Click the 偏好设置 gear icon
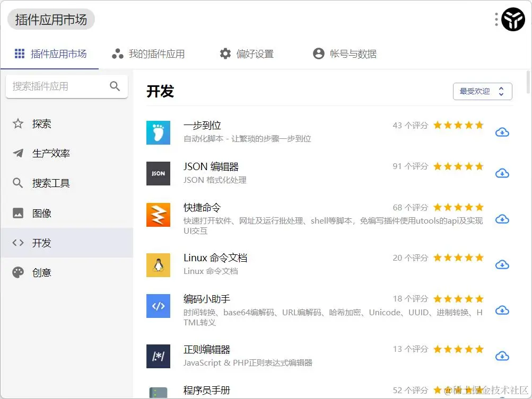This screenshot has width=532, height=399. coord(225,54)
